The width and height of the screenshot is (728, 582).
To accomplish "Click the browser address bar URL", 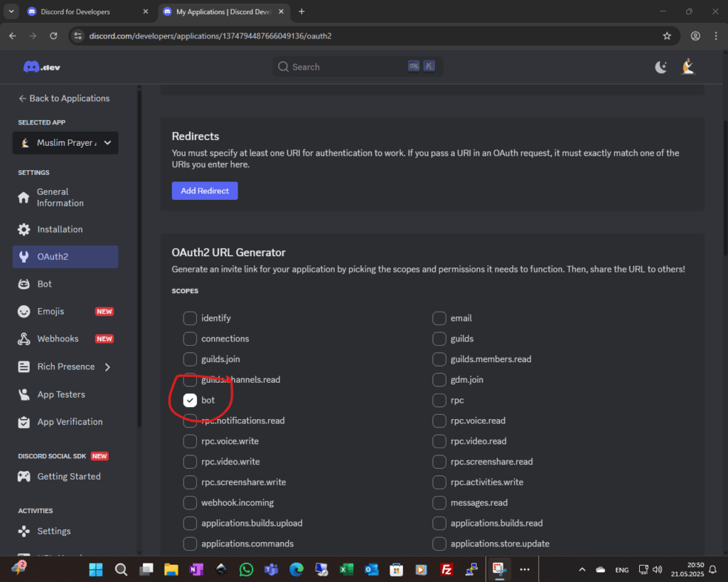I will [210, 36].
